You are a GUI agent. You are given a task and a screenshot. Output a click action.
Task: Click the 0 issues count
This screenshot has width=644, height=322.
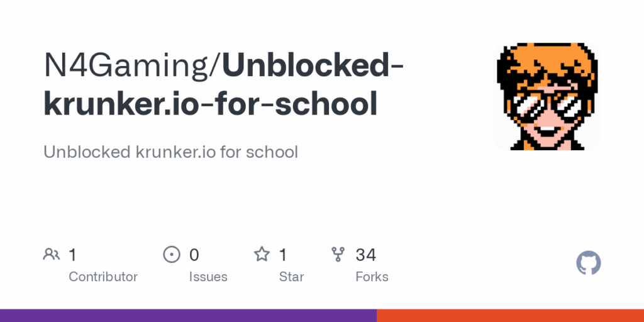coord(194,255)
